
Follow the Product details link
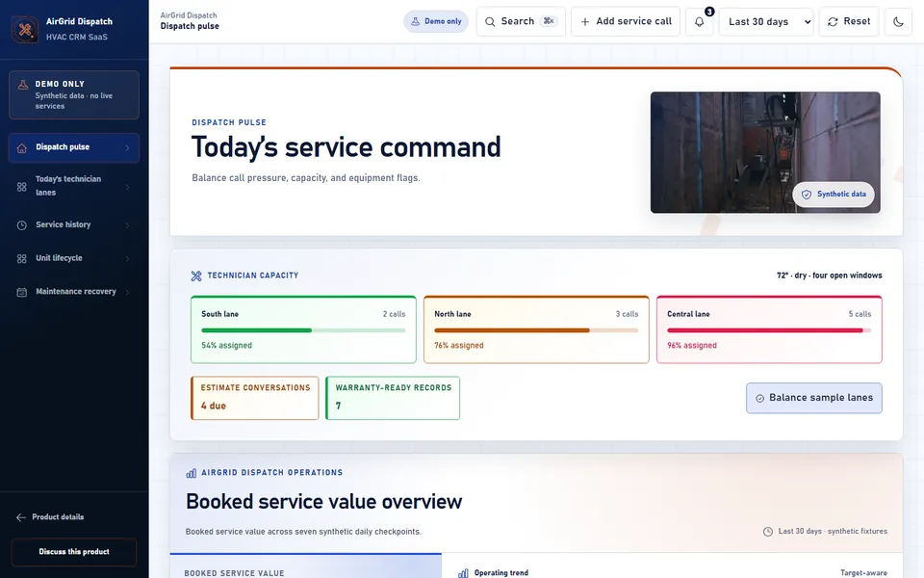coord(50,517)
